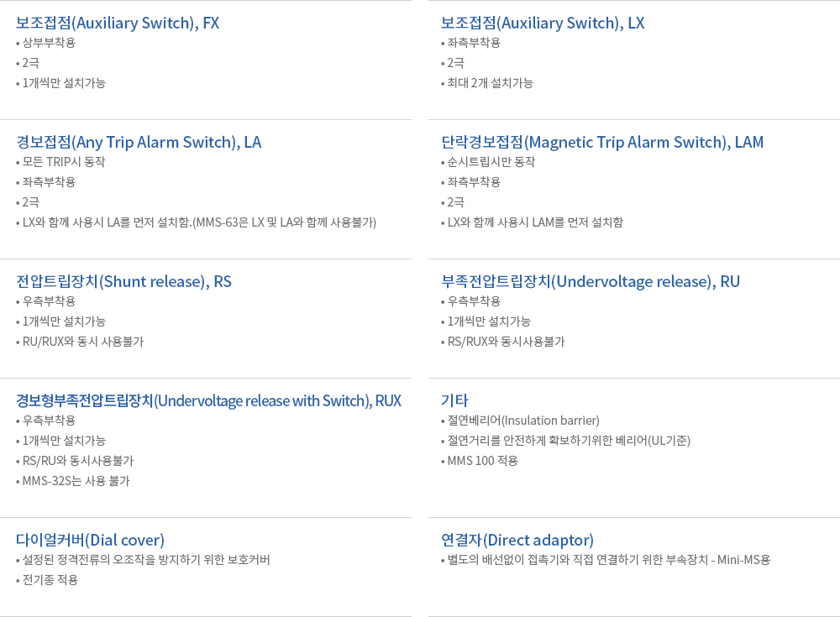
Task: Select the 최대 2개 설치가능 bullet
Action: coord(490,83)
